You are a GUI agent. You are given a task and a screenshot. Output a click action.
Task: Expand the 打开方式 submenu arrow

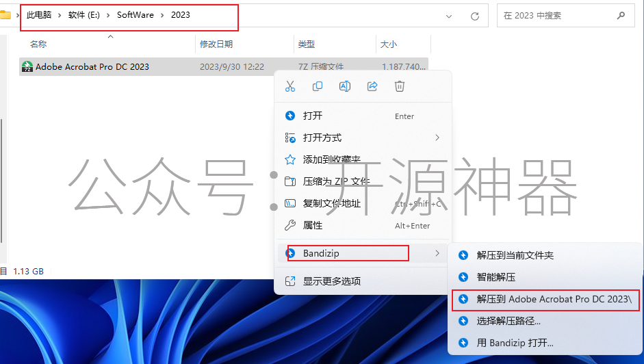click(437, 138)
